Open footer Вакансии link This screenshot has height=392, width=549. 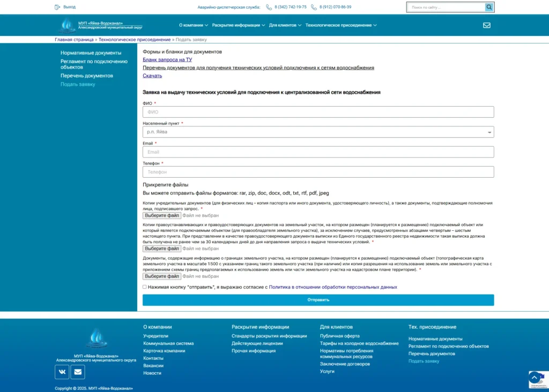(x=153, y=365)
